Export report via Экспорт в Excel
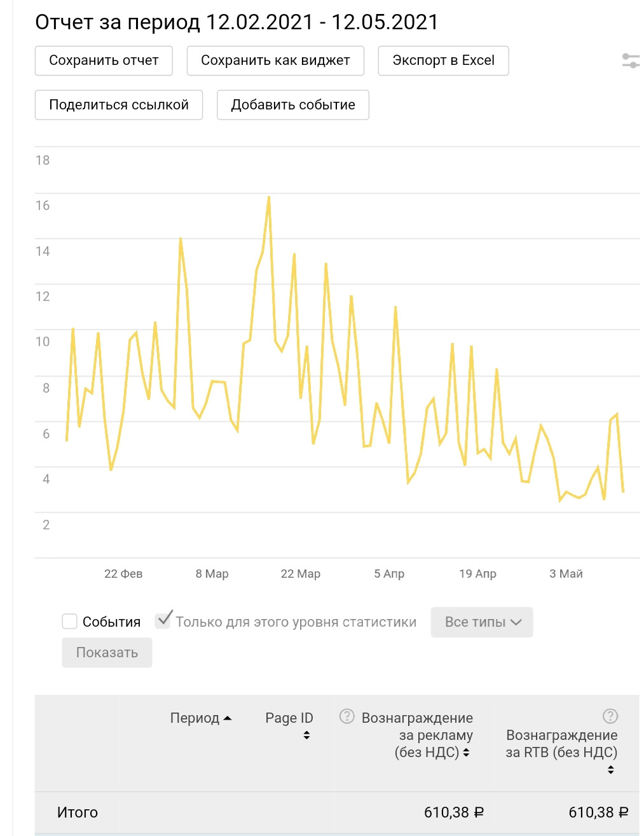The width and height of the screenshot is (644, 836). pyautogui.click(x=443, y=60)
